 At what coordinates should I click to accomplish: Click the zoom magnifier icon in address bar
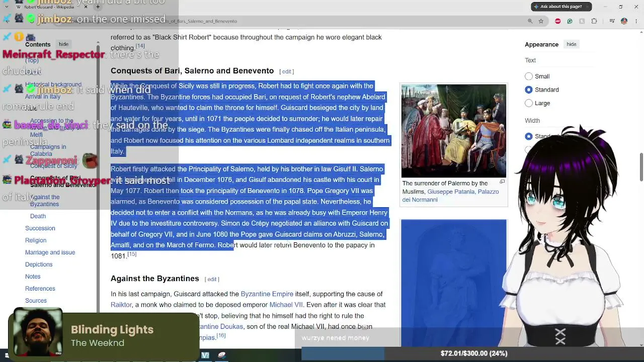[530, 21]
